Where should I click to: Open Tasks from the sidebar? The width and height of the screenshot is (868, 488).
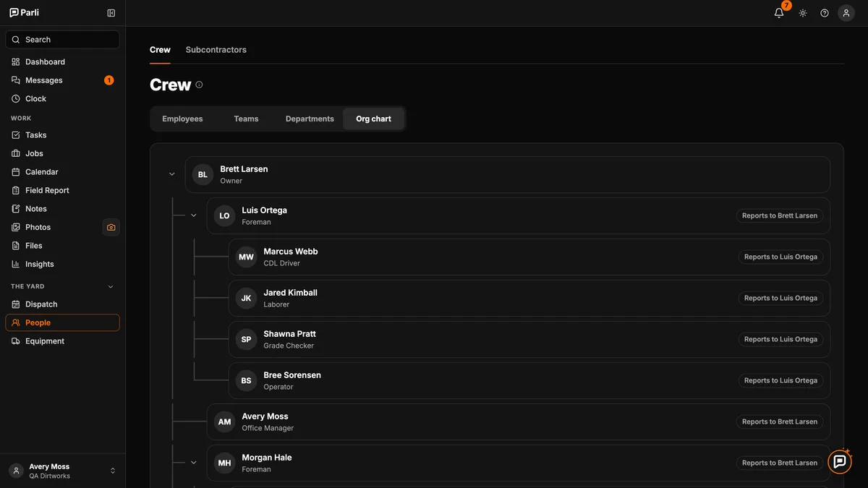tap(62, 135)
